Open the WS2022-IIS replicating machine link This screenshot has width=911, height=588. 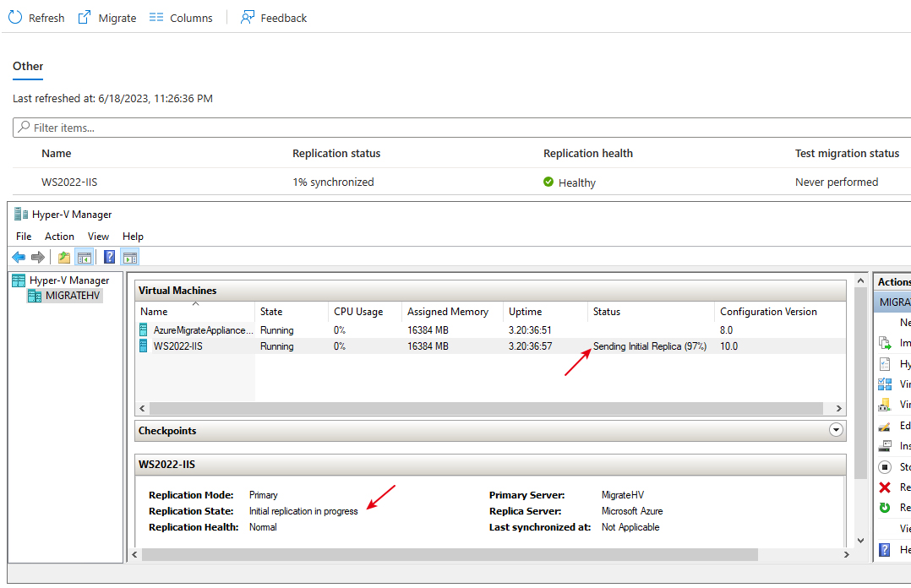69,182
